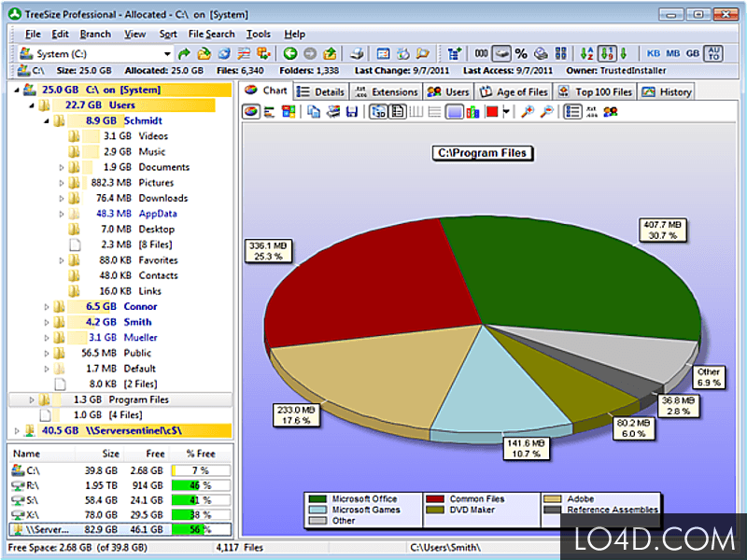Expand the Connor folder node
This screenshot has width=747, height=560.
(47, 307)
